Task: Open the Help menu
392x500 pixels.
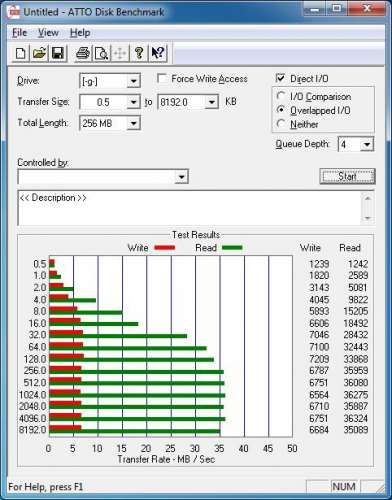Action: 80,33
